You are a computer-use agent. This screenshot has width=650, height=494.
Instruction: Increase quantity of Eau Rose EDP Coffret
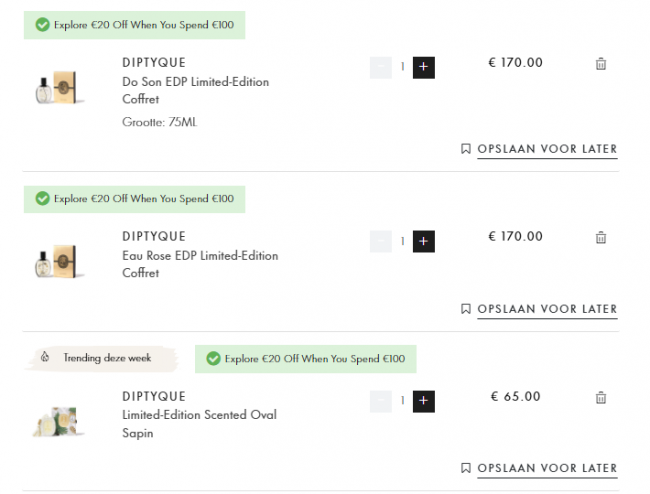pyautogui.click(x=423, y=241)
